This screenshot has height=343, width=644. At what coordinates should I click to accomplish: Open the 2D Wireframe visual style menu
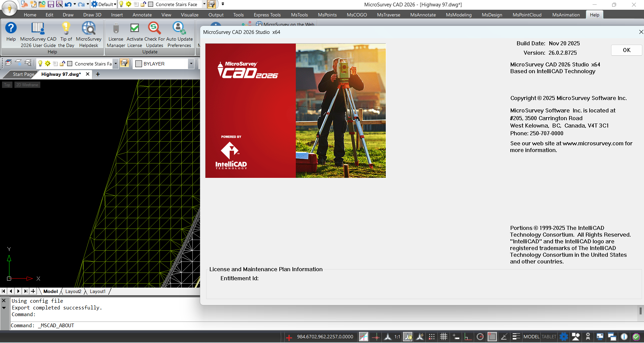click(x=27, y=85)
